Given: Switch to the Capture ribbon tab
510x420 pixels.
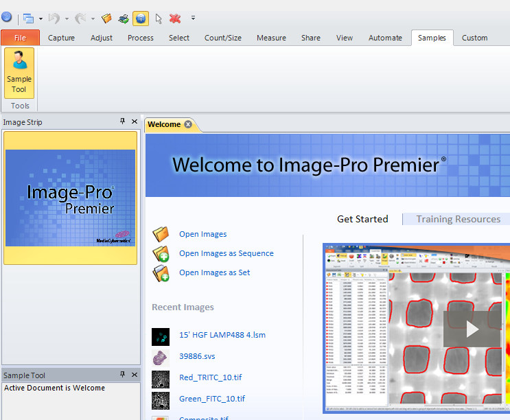Looking at the screenshot, I should pyautogui.click(x=61, y=38).
